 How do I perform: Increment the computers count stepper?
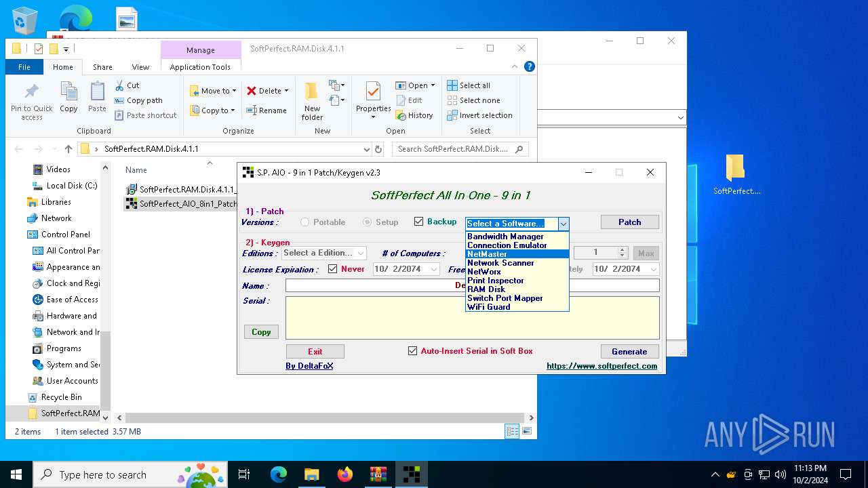(623, 249)
